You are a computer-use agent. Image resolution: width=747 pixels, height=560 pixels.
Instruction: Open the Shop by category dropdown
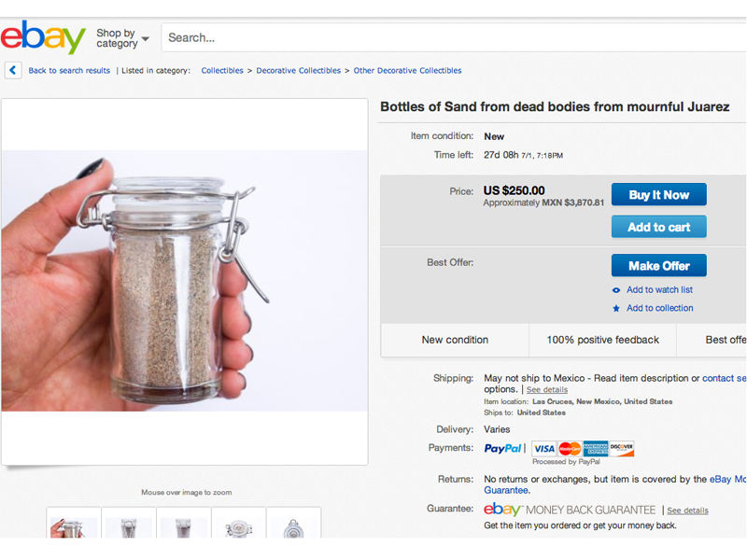pyautogui.click(x=122, y=38)
